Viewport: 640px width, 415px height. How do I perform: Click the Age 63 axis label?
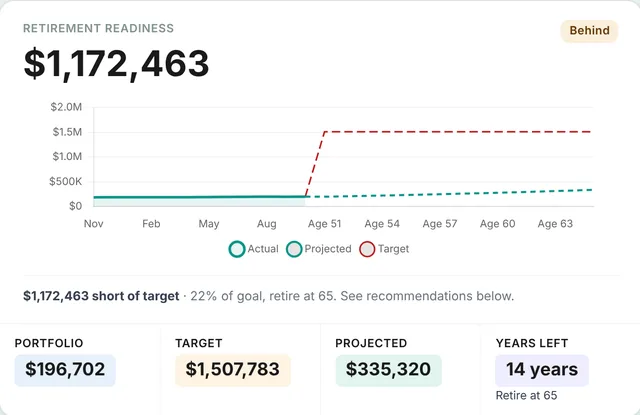point(555,224)
